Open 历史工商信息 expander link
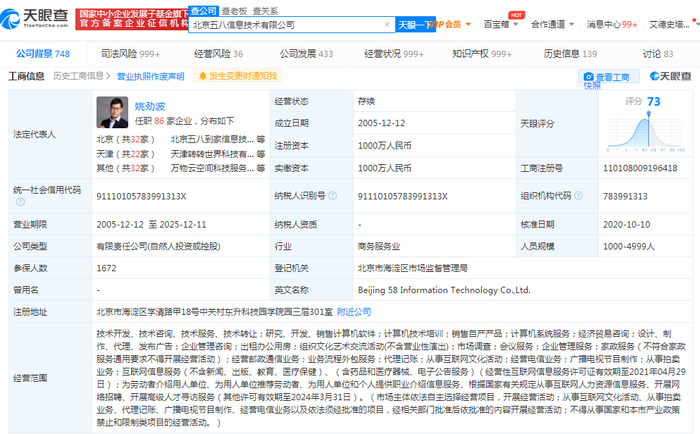Viewport: 700px width, 434px height. [x=81, y=76]
